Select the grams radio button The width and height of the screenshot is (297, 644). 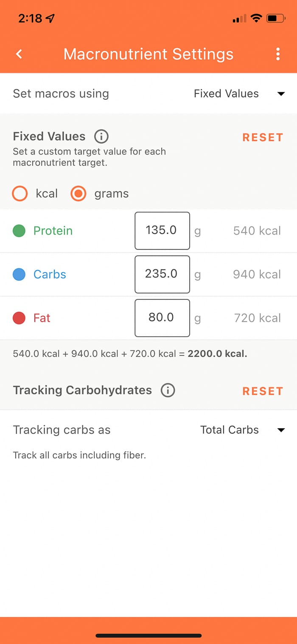coord(78,193)
